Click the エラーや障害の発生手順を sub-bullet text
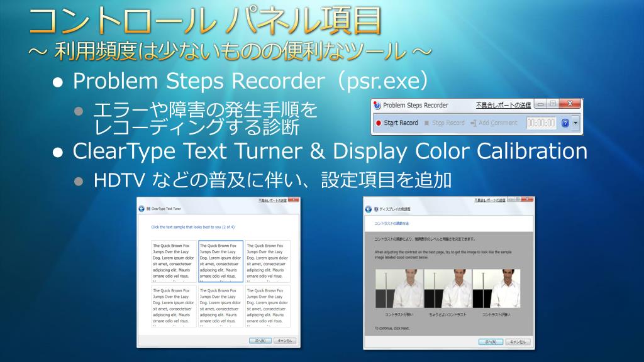Screen dimensions: 644x362 (205, 109)
